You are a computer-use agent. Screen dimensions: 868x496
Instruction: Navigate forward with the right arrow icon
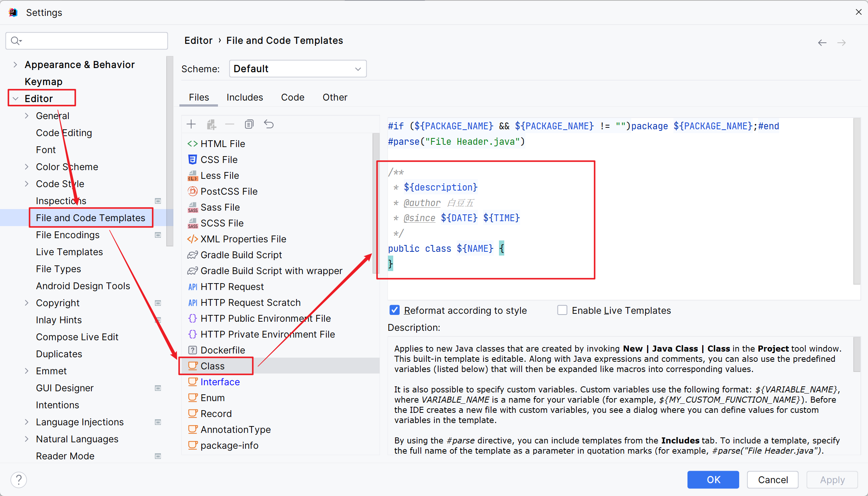point(842,43)
